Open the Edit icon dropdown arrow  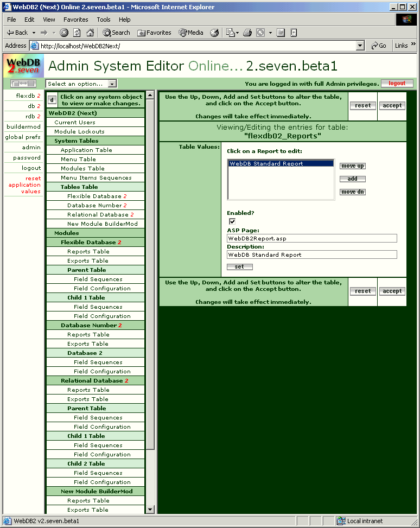click(x=270, y=33)
